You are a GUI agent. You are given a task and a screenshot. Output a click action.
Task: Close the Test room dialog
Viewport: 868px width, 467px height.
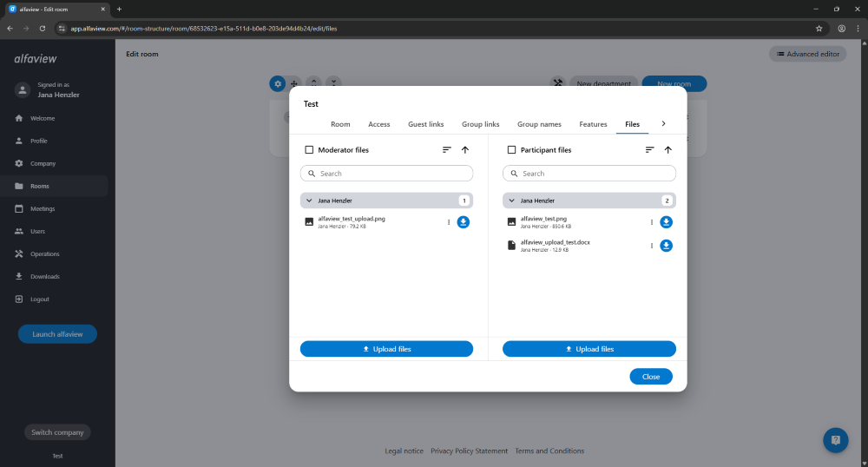click(x=651, y=377)
